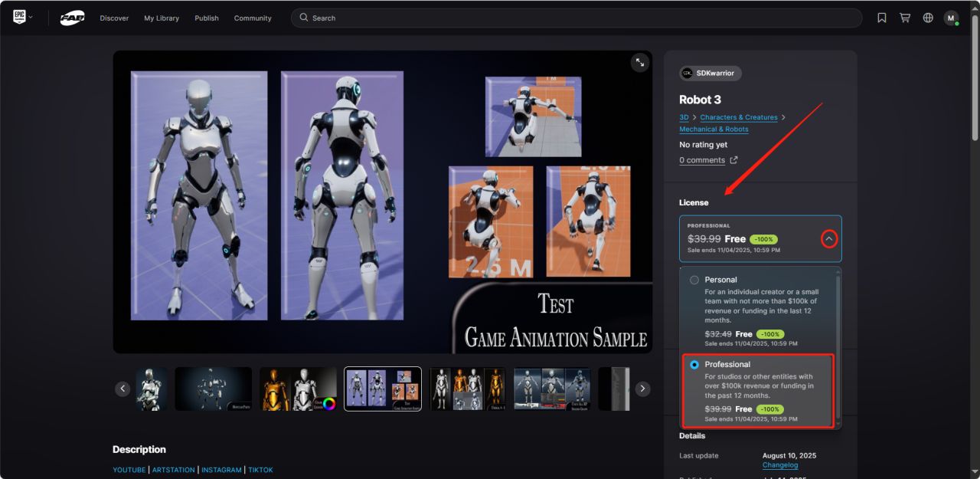
Task: Click the previous thumbnails arrow
Action: click(122, 389)
